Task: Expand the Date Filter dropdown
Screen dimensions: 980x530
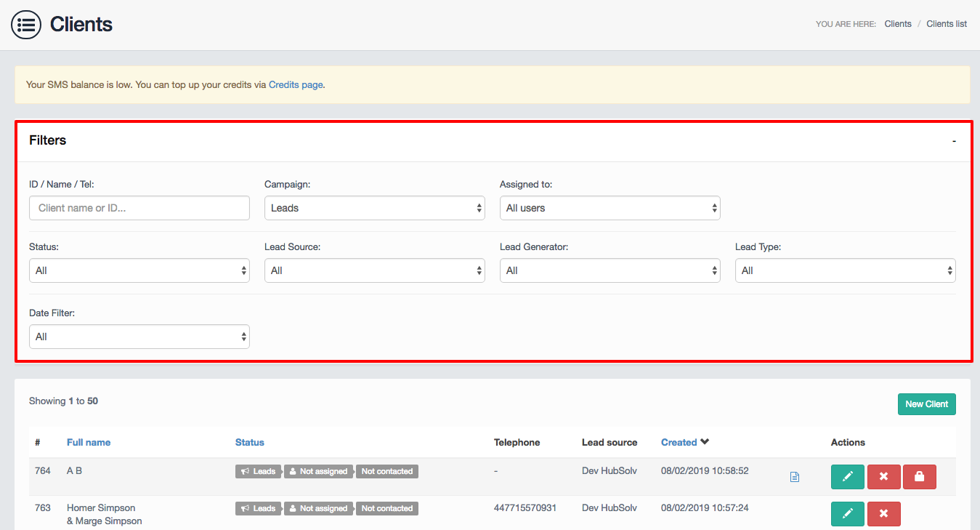Action: point(139,337)
